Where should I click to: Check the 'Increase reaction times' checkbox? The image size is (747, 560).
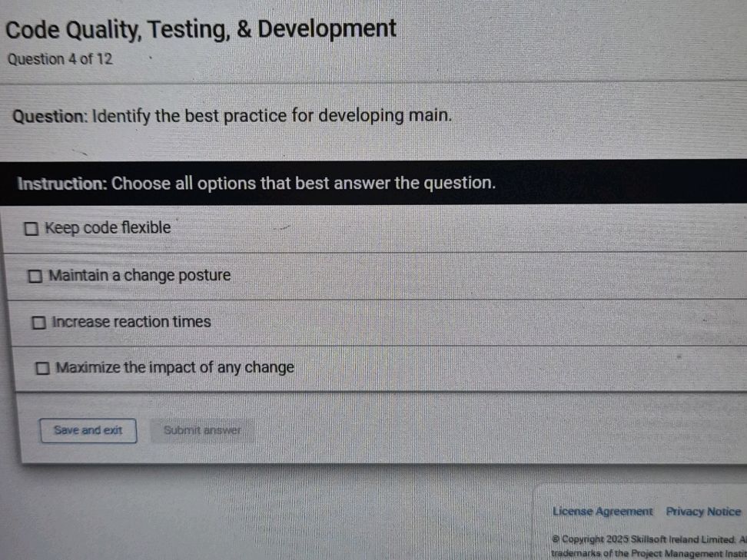[x=38, y=322]
